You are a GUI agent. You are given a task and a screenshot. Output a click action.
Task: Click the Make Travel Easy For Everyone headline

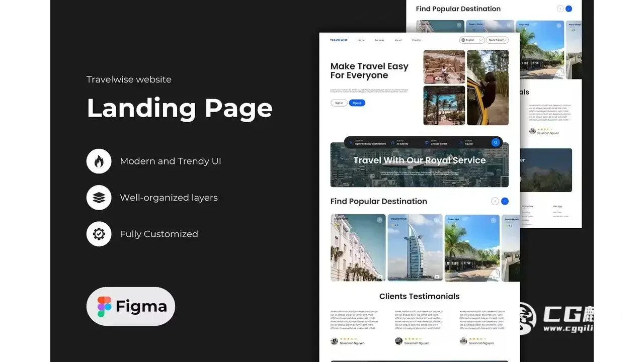(369, 71)
